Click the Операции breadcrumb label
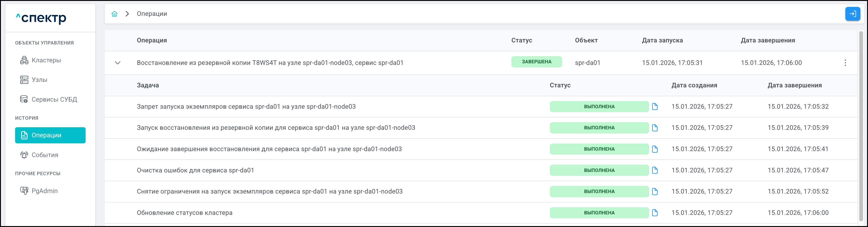 click(x=152, y=14)
